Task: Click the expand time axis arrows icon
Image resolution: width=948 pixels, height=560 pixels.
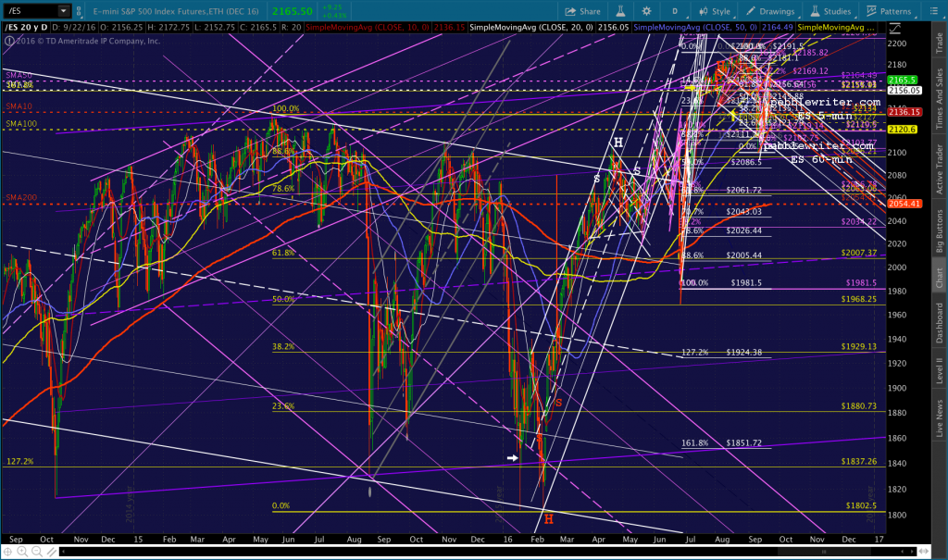Action: tap(923, 552)
